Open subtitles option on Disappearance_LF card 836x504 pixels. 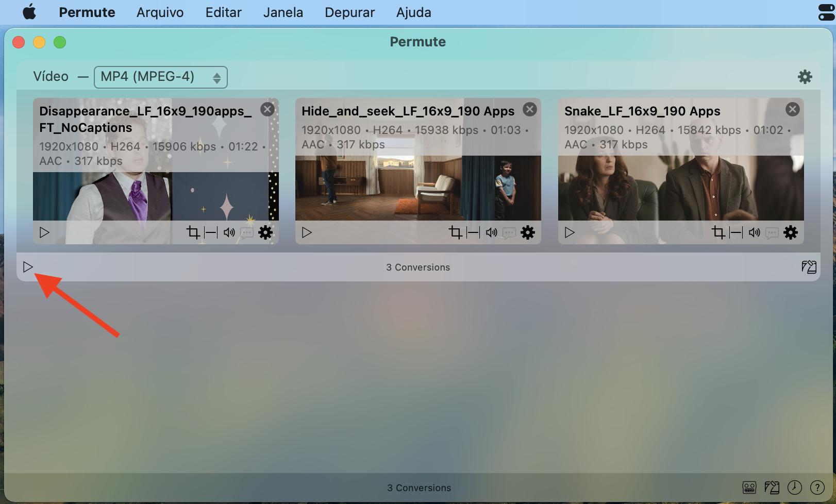tap(247, 233)
